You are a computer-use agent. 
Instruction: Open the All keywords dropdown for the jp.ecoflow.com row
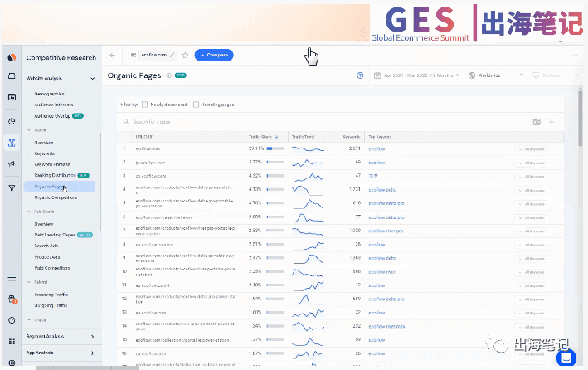531,163
